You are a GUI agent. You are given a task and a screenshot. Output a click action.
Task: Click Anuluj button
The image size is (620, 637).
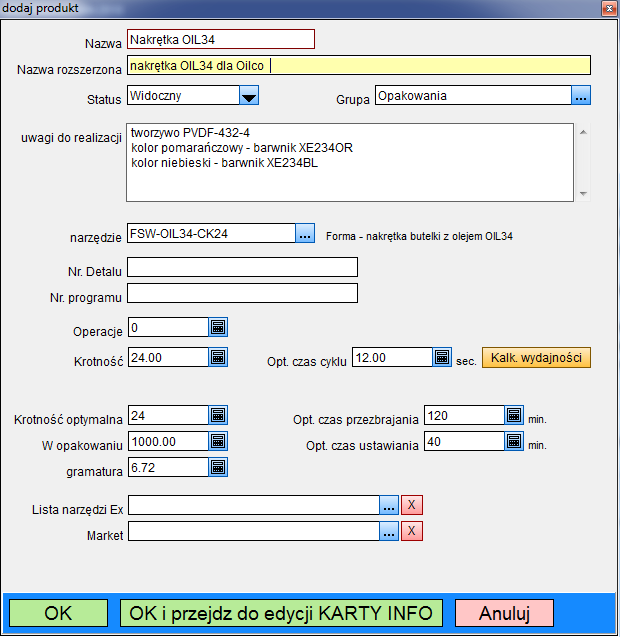[x=504, y=613]
